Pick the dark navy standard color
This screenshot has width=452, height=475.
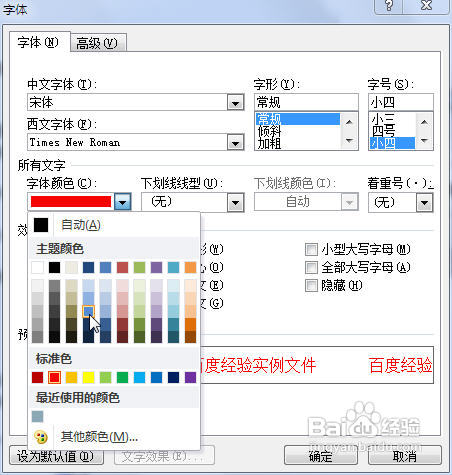(x=173, y=377)
